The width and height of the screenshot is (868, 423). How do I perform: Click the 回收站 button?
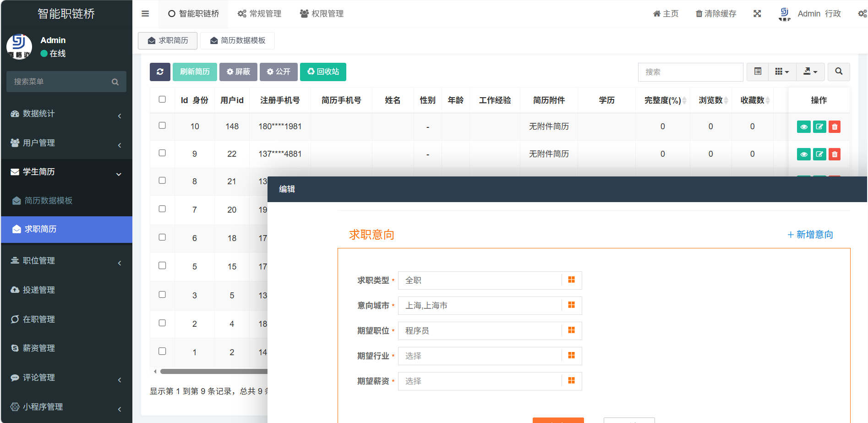point(323,72)
